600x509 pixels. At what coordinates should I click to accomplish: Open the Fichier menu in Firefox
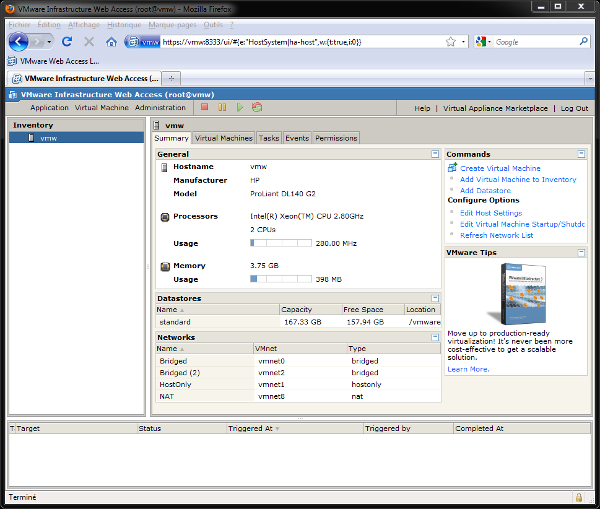[19, 24]
